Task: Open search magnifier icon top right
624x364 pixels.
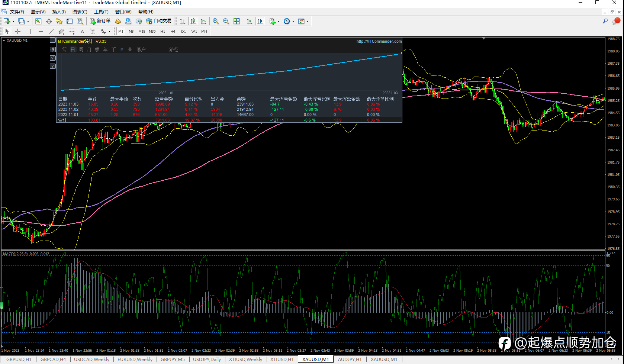Action: [605, 21]
